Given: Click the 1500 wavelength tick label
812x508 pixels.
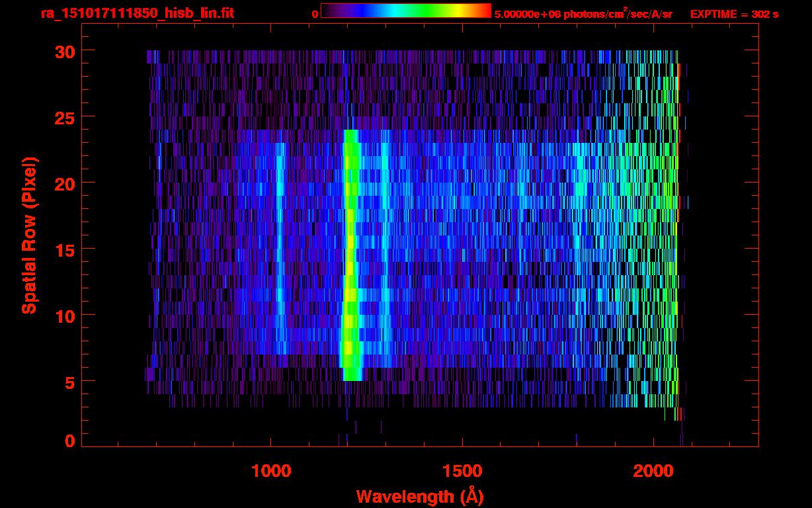Looking at the screenshot, I should 462,471.
